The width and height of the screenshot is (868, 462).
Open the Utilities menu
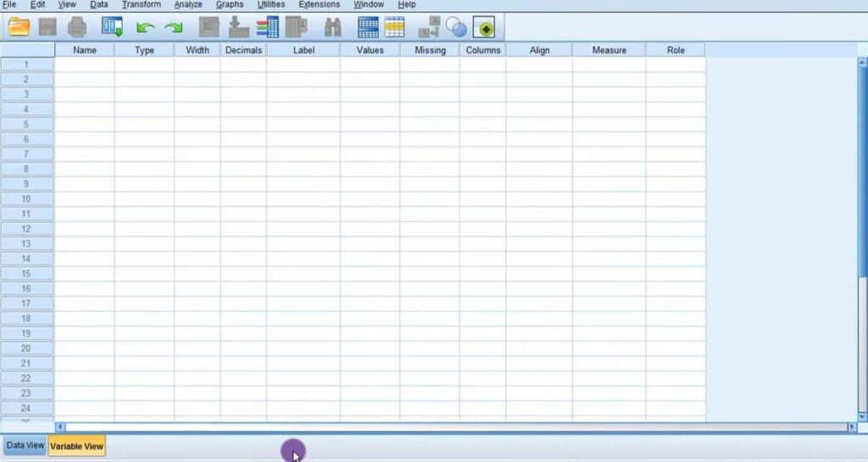[x=271, y=4]
